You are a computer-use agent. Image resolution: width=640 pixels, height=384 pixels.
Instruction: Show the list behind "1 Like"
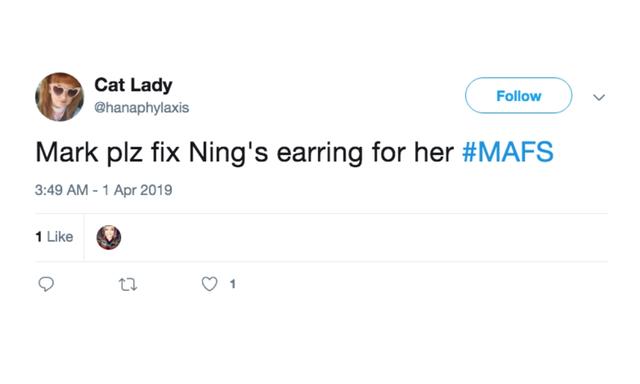54,237
